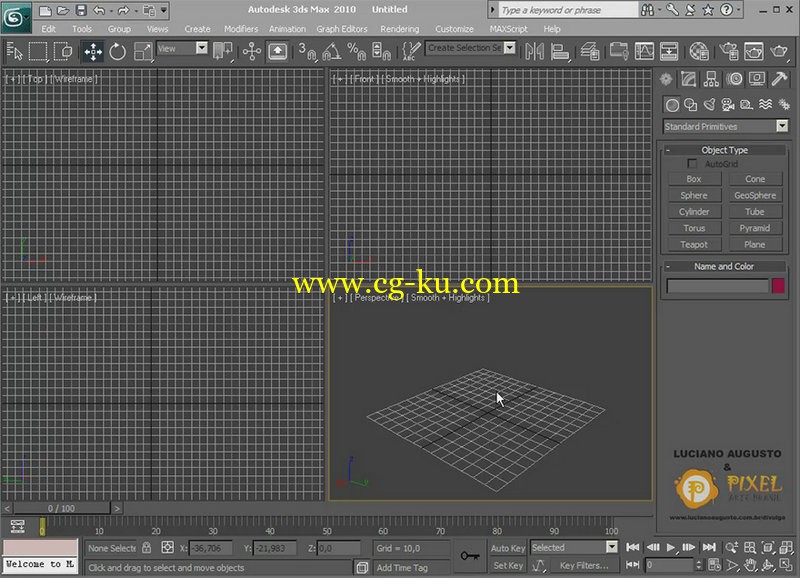800x578 pixels.
Task: Open the View reference coordinate dropdown
Action: [x=182, y=48]
